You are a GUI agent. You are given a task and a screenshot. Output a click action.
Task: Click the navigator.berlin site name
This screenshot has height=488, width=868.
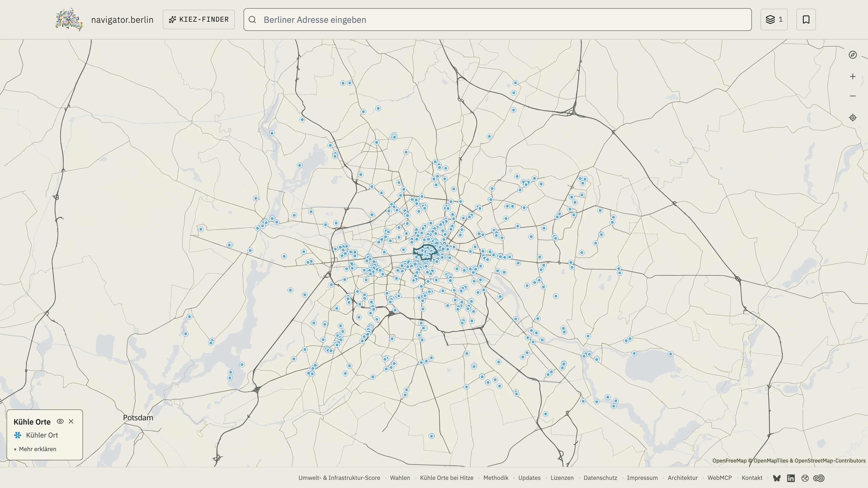(122, 20)
